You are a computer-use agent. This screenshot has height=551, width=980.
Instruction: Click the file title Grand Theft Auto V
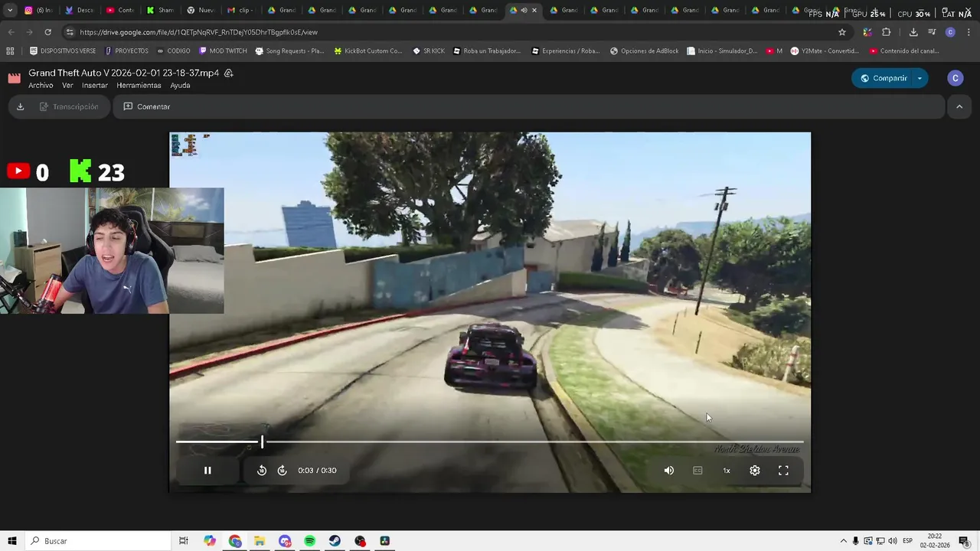click(123, 73)
